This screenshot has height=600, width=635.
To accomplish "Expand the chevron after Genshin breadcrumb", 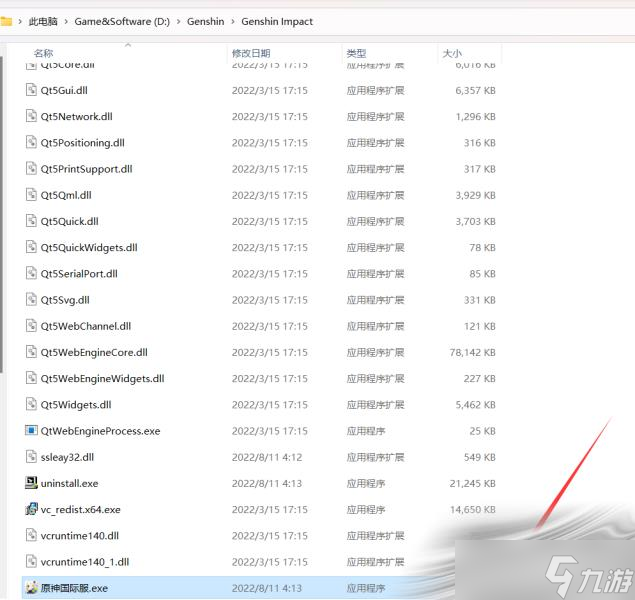I will [233, 21].
